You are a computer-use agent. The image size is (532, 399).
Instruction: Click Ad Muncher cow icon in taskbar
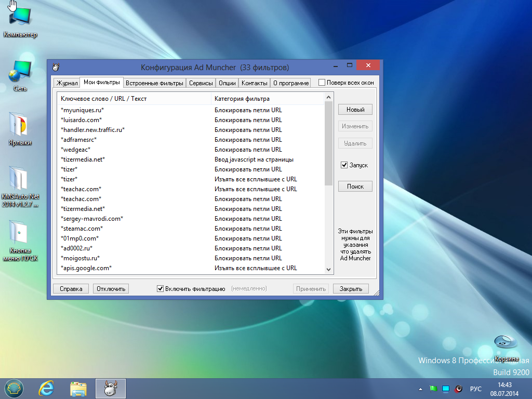[x=111, y=389]
